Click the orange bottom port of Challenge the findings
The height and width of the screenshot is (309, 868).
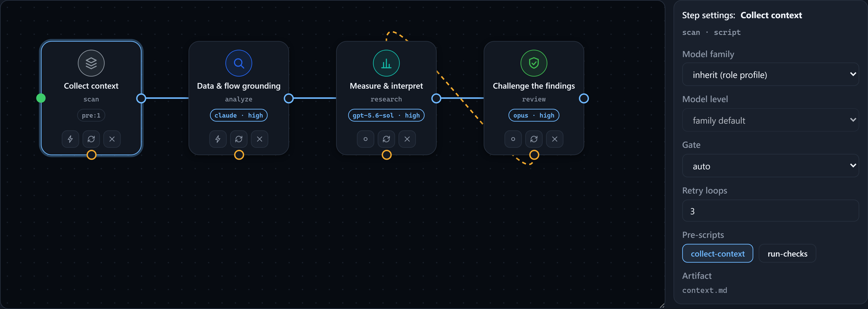click(x=534, y=155)
